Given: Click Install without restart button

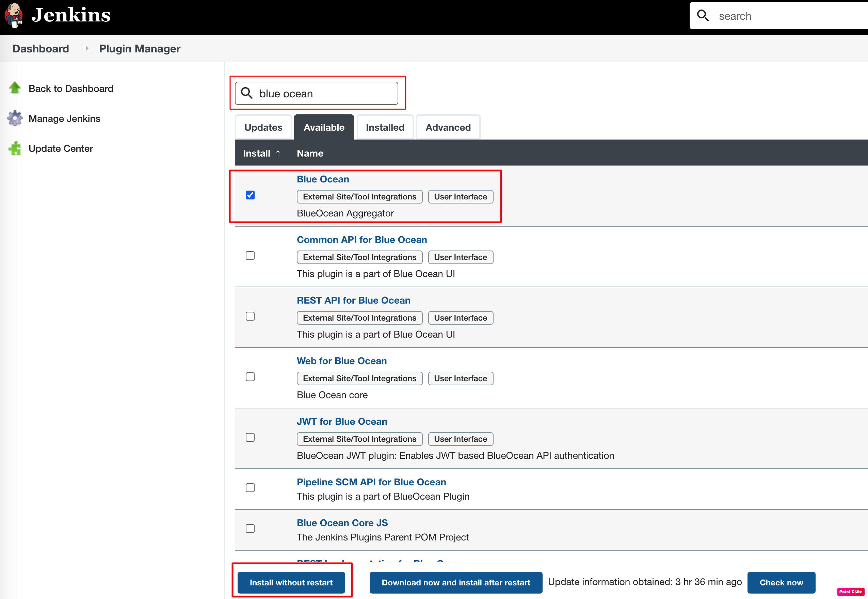Looking at the screenshot, I should (291, 582).
